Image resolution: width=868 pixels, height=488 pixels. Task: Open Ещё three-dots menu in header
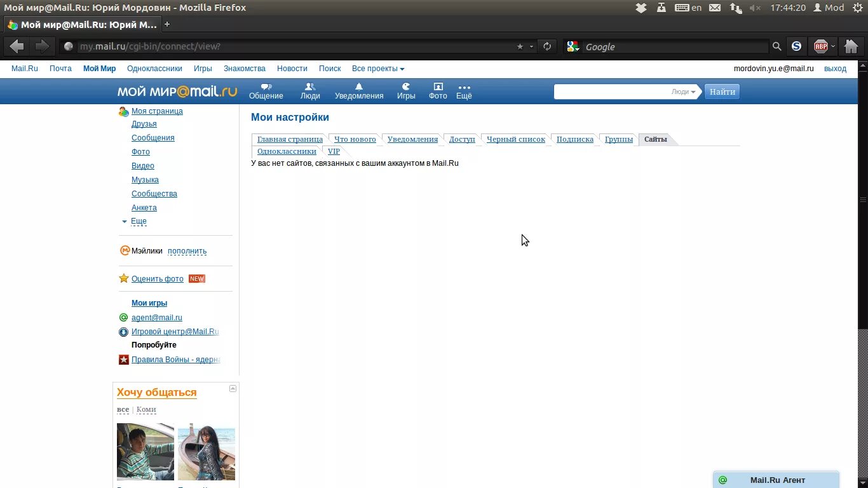coord(464,91)
